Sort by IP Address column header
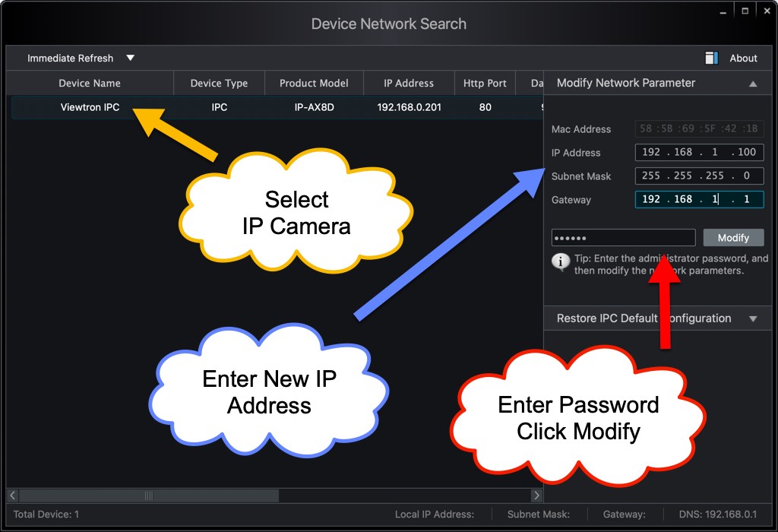The width and height of the screenshot is (778, 532). point(409,84)
